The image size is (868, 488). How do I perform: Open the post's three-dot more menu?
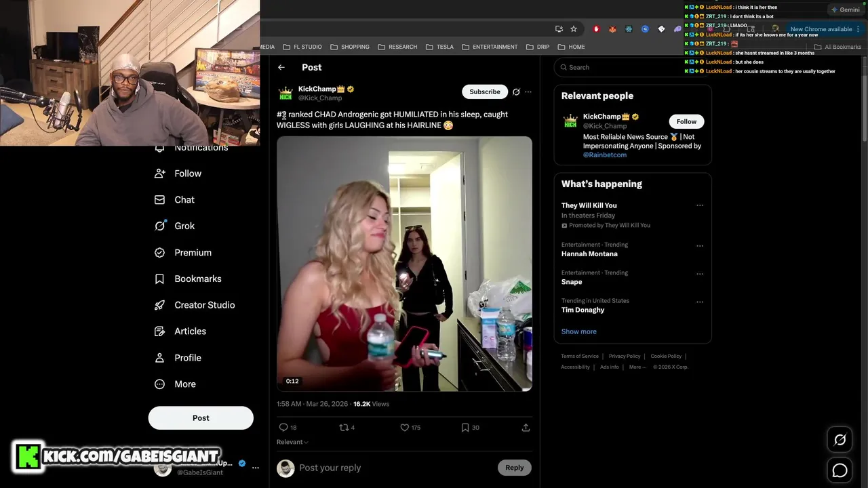point(528,91)
